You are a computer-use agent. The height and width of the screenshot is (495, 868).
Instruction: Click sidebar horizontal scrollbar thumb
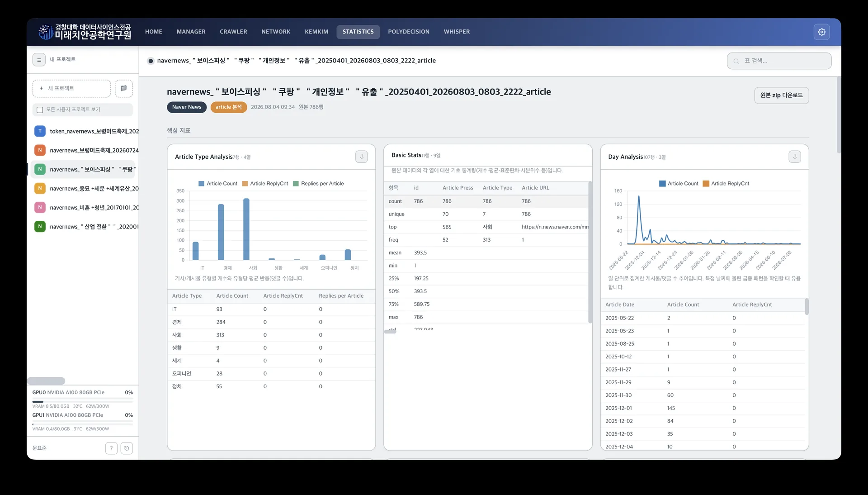[46, 381]
